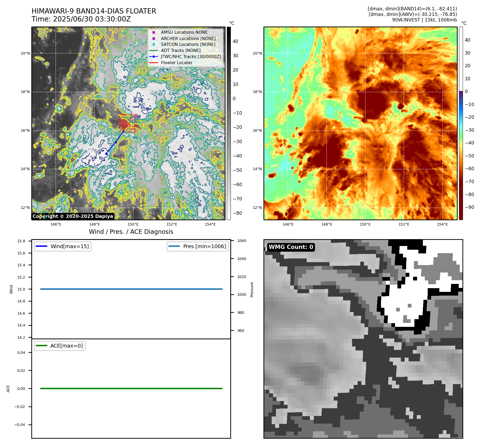This screenshot has height=448, width=481.
Task: Click the green ACE line in the lower chart
Action: pyautogui.click(x=131, y=388)
